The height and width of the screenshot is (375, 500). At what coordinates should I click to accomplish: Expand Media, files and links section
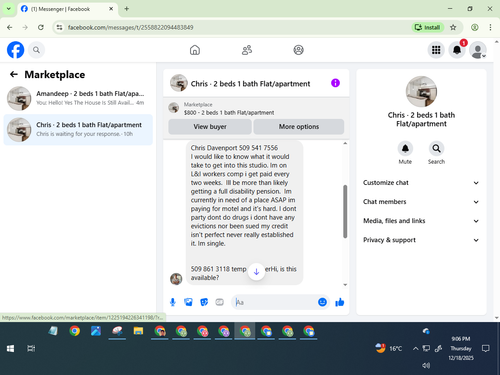[x=421, y=221]
